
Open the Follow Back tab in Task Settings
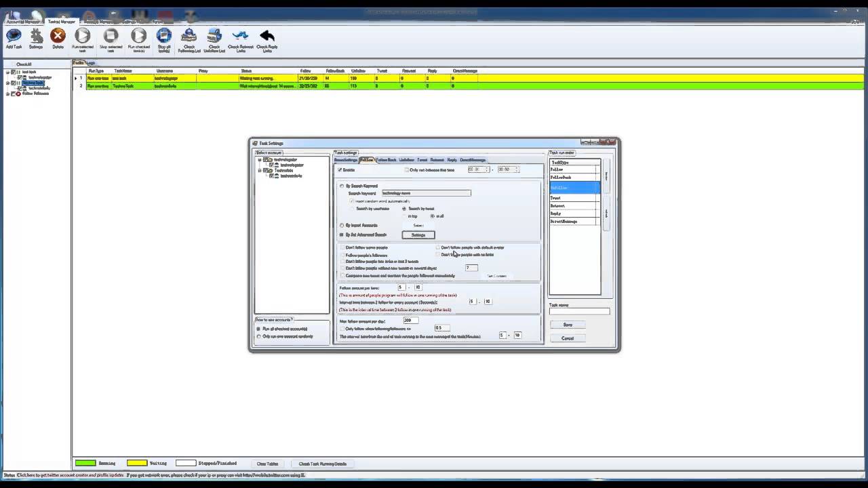point(386,160)
